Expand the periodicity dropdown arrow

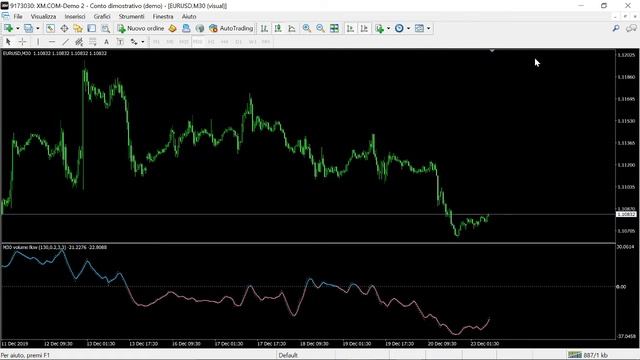(x=409, y=28)
